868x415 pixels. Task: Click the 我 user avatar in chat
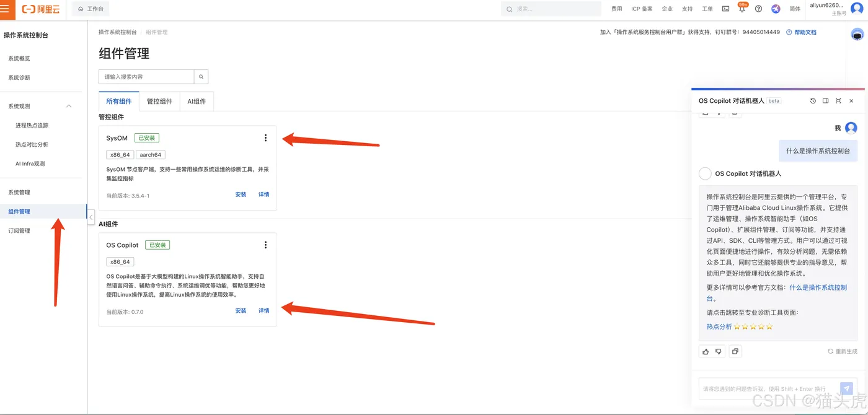point(851,128)
